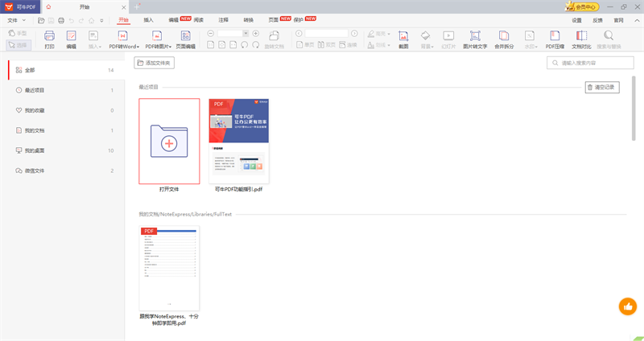Open the 可牛PDF功能指引.pdf thumbnail
This screenshot has height=341, width=644.
click(238, 141)
